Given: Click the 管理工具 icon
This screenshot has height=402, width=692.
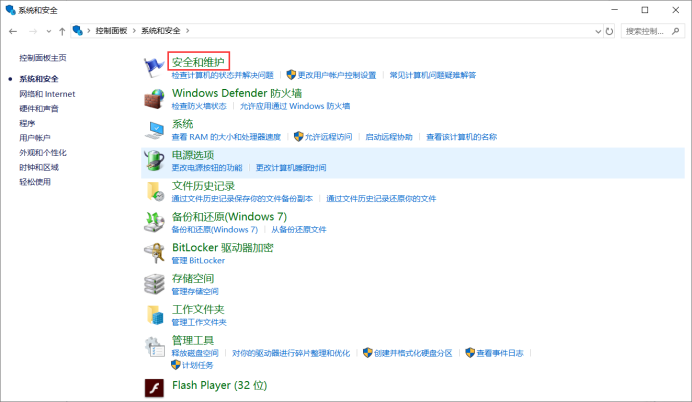Looking at the screenshot, I should 155,346.
